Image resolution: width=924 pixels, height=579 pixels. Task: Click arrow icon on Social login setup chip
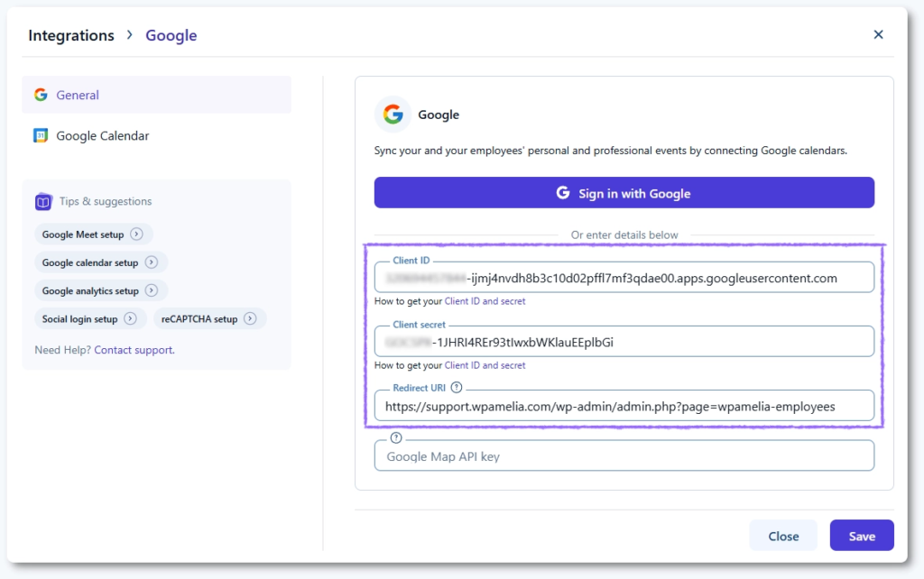[131, 319]
